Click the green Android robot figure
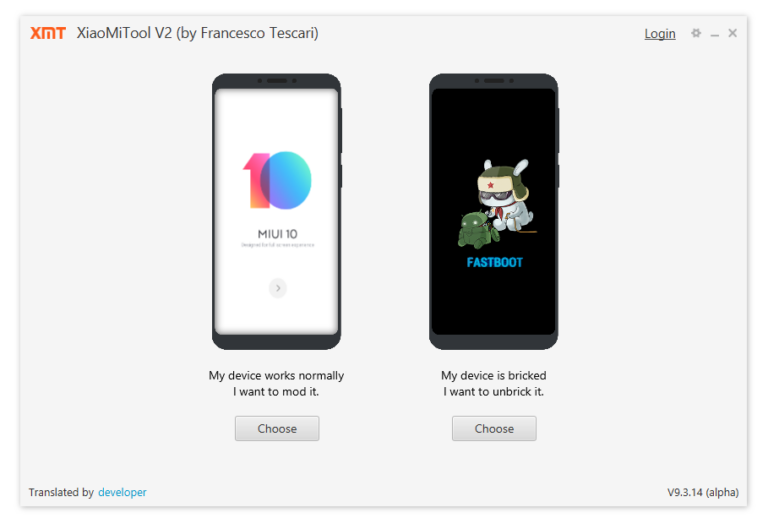Screen dimensions: 768x524 point(478,230)
